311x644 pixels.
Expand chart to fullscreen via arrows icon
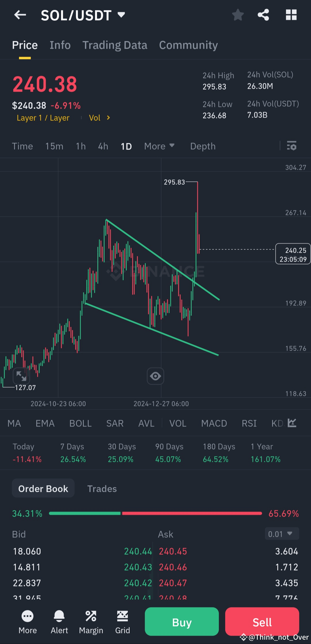coord(22,376)
